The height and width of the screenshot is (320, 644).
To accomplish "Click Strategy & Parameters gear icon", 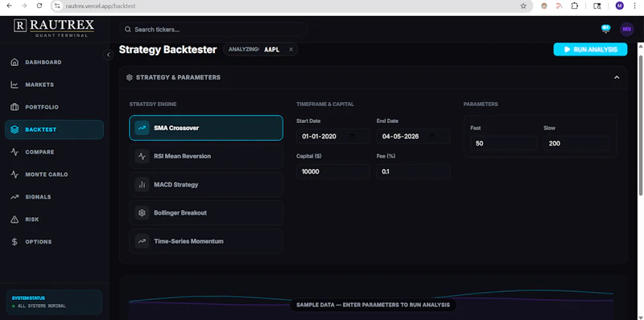I will click(x=130, y=77).
